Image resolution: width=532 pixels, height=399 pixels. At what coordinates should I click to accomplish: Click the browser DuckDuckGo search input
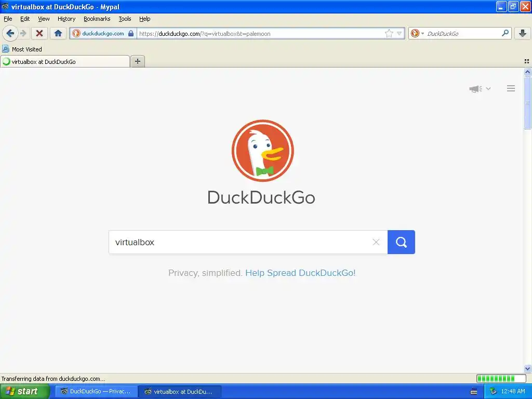461,34
